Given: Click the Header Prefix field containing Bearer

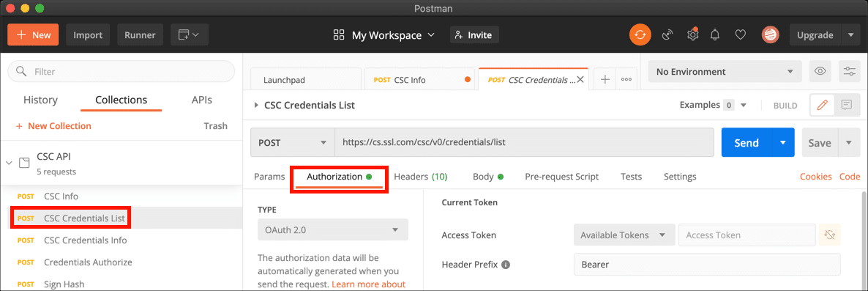Looking at the screenshot, I should [x=707, y=265].
